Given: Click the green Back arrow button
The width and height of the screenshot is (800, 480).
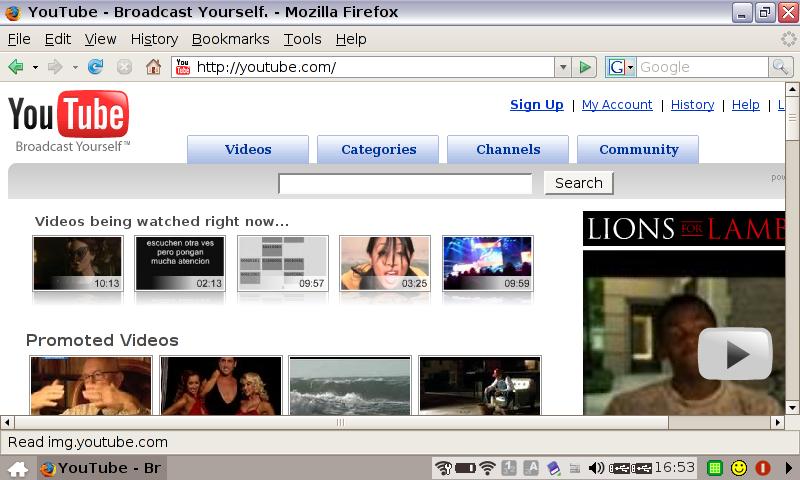Looking at the screenshot, I should (16, 67).
